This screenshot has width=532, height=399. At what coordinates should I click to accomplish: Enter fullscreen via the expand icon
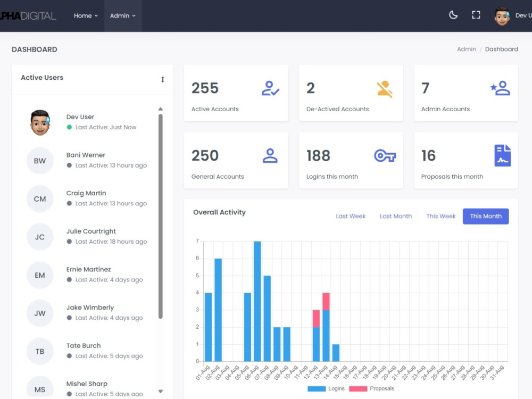pos(476,15)
